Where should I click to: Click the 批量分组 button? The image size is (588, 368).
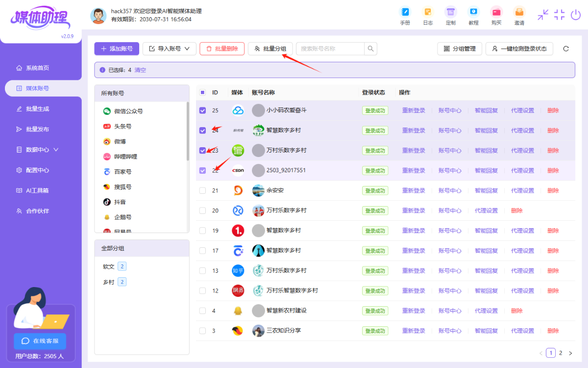coord(270,49)
